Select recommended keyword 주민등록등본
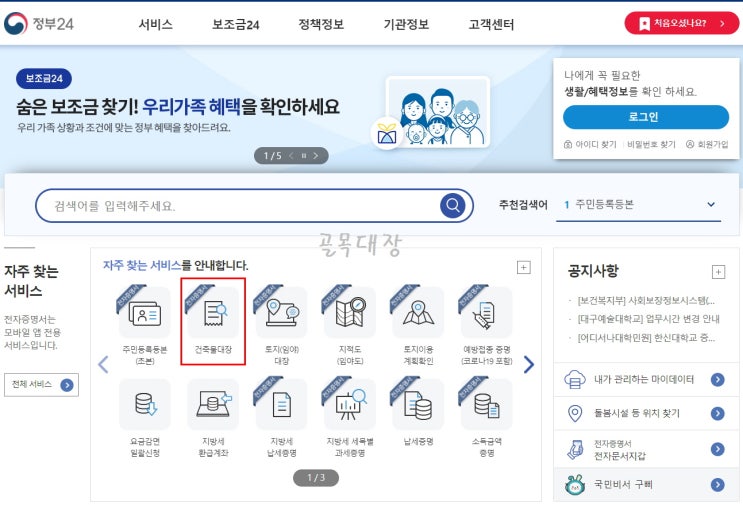Screen dimensions: 743x505 tap(604, 205)
